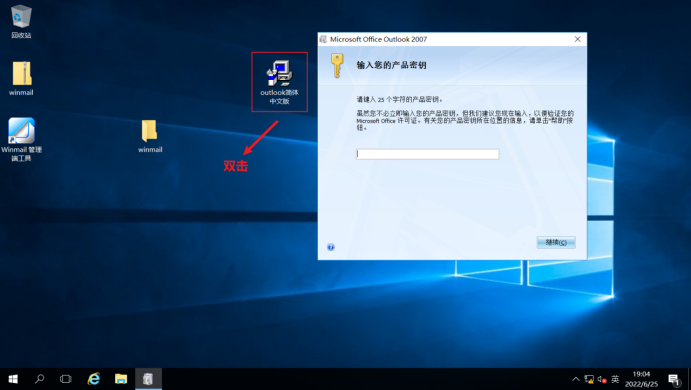This screenshot has width=691, height=390.
Task: Click the product key input field
Action: 427,154
